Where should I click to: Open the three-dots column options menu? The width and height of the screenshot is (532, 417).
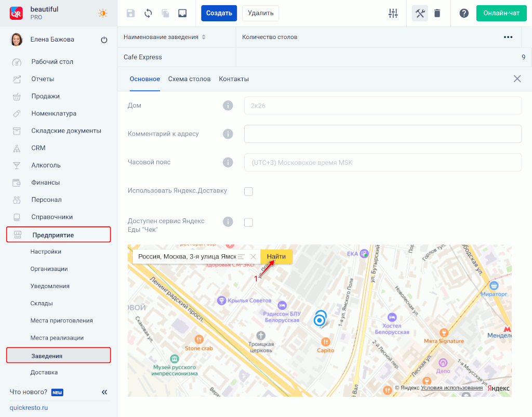click(508, 37)
